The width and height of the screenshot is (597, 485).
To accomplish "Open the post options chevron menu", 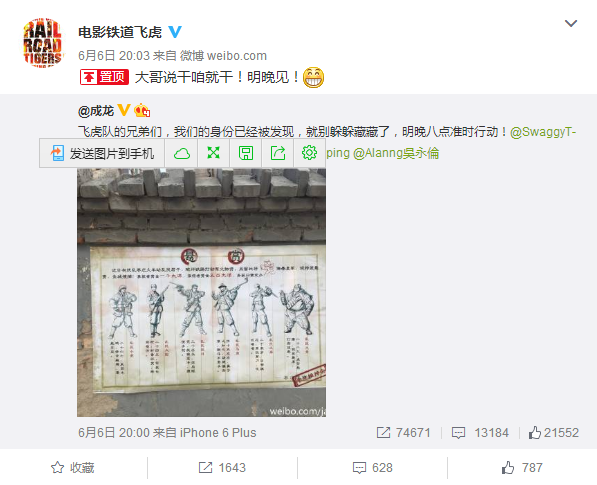I will pos(570,23).
